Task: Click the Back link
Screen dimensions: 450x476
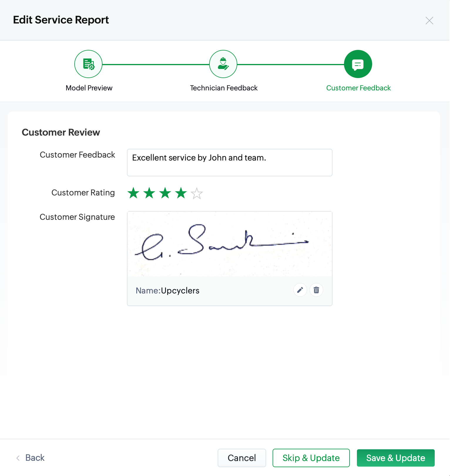Action: 35,458
